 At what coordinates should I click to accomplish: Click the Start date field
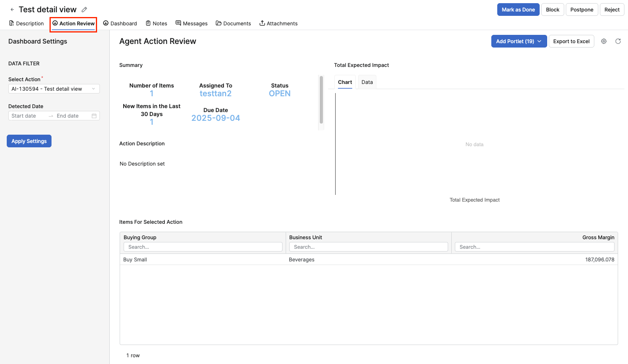(28, 116)
